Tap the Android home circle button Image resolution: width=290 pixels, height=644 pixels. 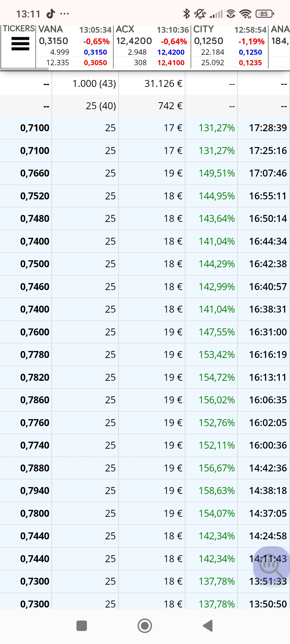[x=145, y=626]
